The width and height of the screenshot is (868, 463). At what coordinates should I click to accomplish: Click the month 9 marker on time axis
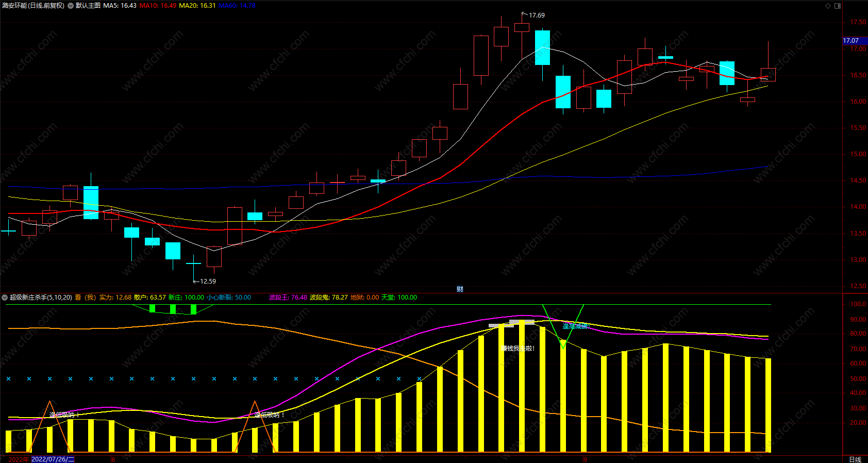click(x=585, y=459)
